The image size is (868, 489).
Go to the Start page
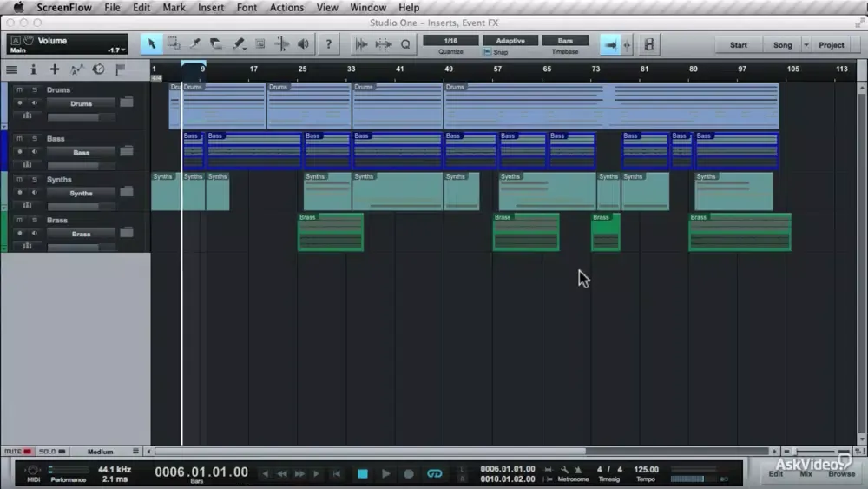pos(738,45)
